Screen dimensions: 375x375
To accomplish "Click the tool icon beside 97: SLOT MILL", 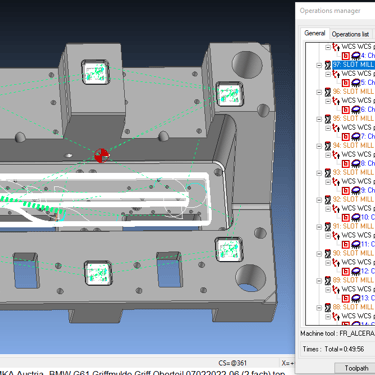I will pos(328,65).
